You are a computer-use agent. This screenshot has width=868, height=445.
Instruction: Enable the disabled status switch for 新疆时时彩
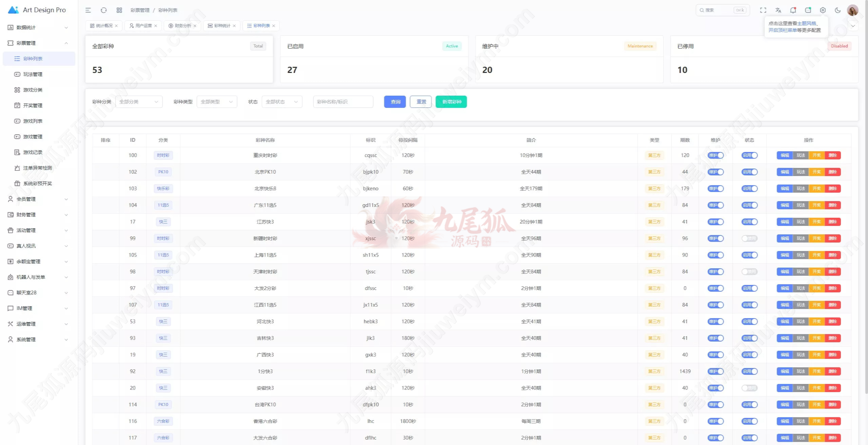[x=749, y=238]
